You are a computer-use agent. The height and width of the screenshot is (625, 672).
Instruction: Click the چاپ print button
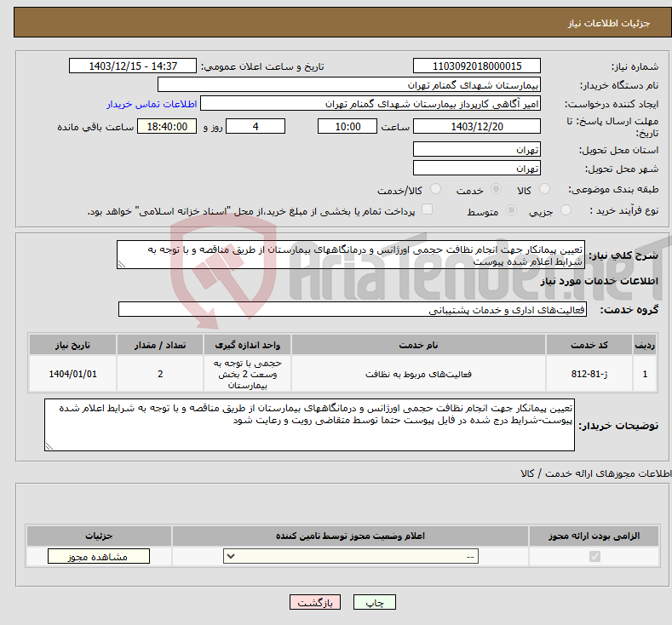coord(374,602)
